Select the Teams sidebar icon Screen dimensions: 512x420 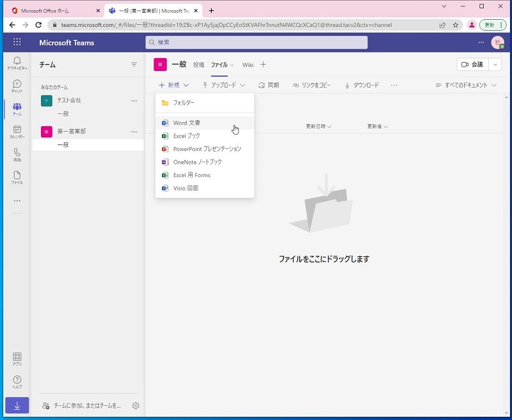click(17, 109)
